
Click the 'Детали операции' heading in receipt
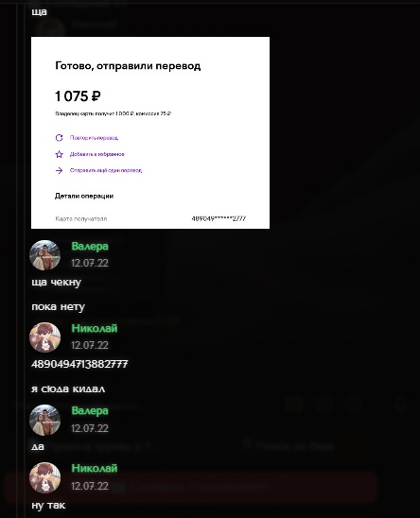tap(84, 196)
